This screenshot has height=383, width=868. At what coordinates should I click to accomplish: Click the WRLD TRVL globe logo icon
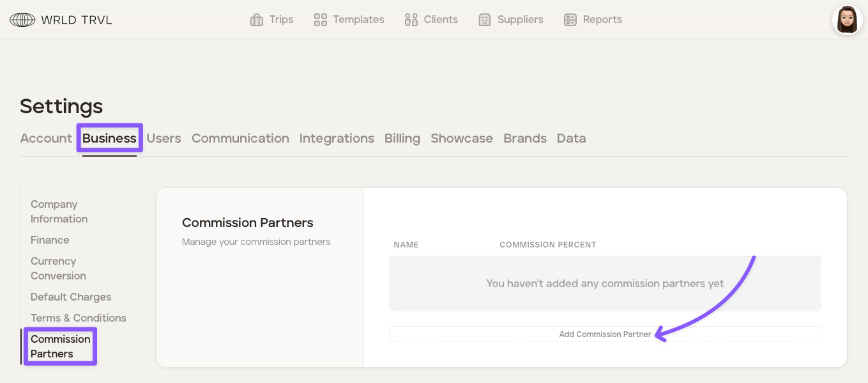22,20
